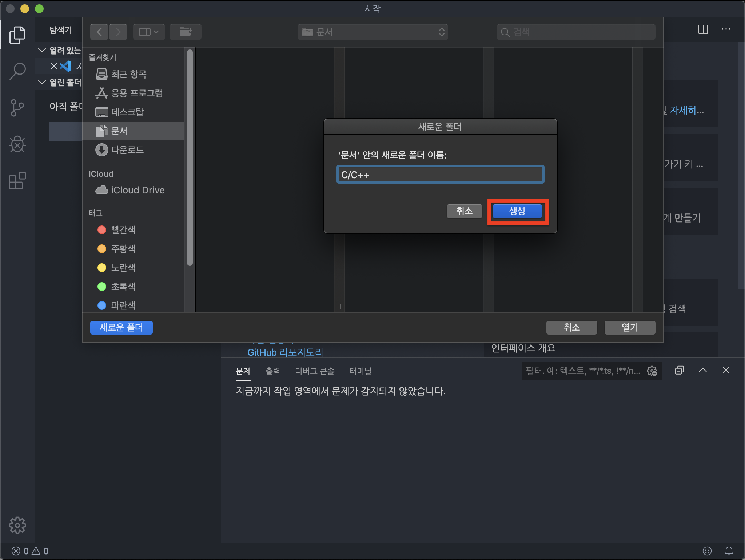Click 취소 in the new folder dialog
Image resolution: width=745 pixels, height=560 pixels.
coord(464,211)
